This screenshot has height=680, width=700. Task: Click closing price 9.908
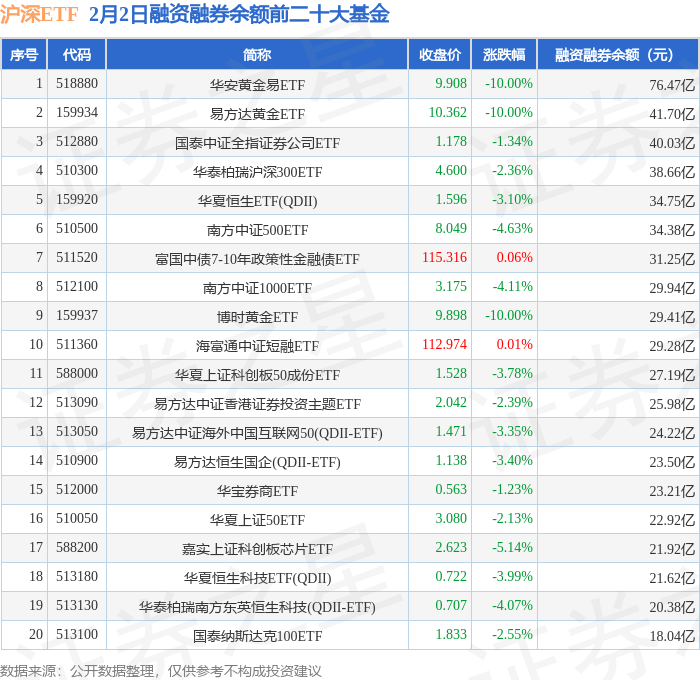(x=451, y=83)
